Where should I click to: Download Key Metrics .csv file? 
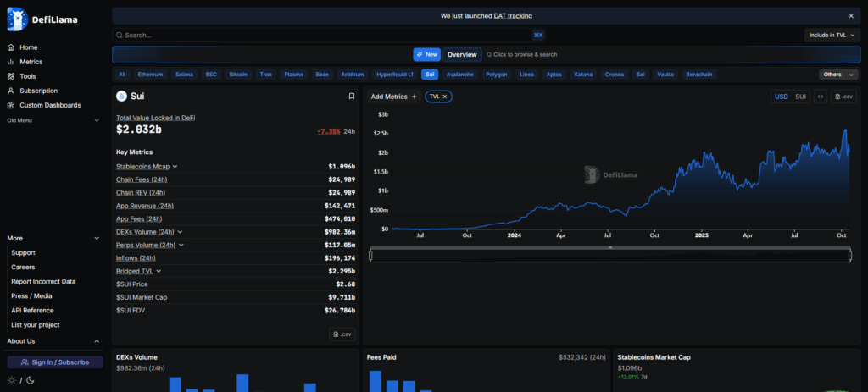coord(341,334)
